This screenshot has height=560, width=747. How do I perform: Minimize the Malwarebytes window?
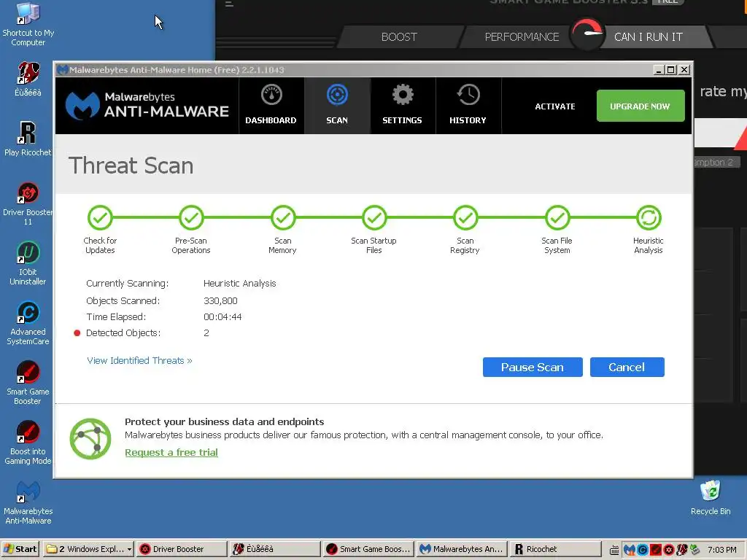[x=659, y=70]
